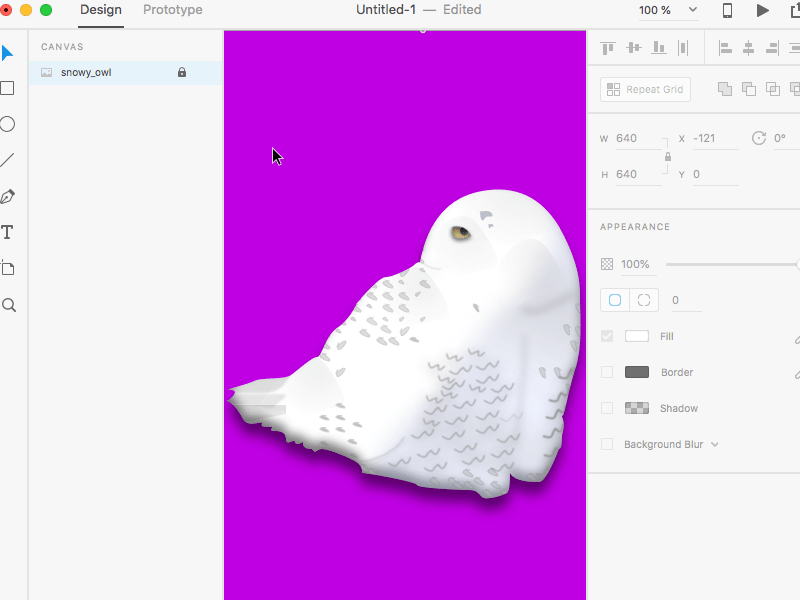The image size is (800, 600).
Task: Click the subtract shapes boolean icon
Action: tap(748, 89)
